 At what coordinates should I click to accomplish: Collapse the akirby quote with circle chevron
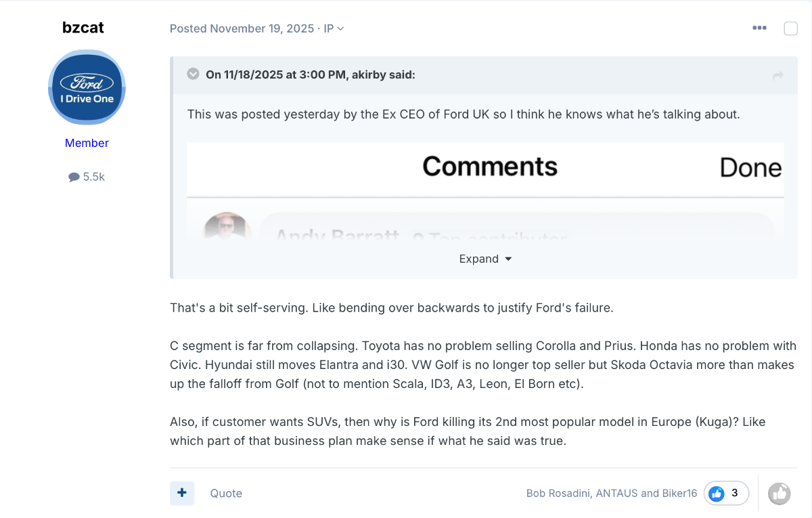193,74
